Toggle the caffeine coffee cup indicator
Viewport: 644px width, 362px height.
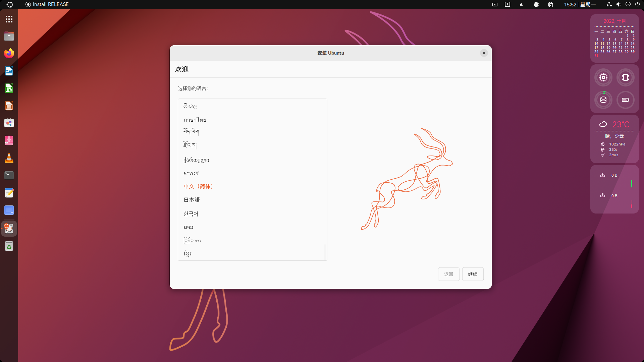[x=536, y=4]
